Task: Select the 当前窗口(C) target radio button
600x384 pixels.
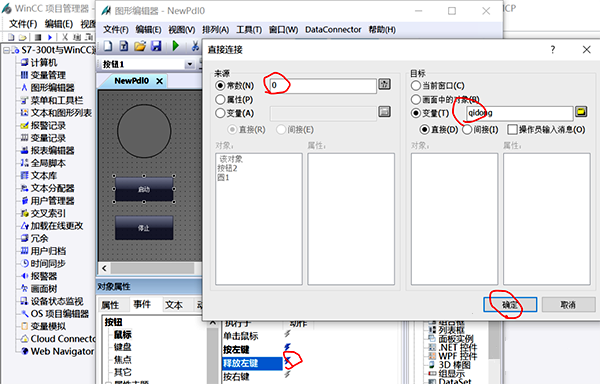Action: click(416, 86)
